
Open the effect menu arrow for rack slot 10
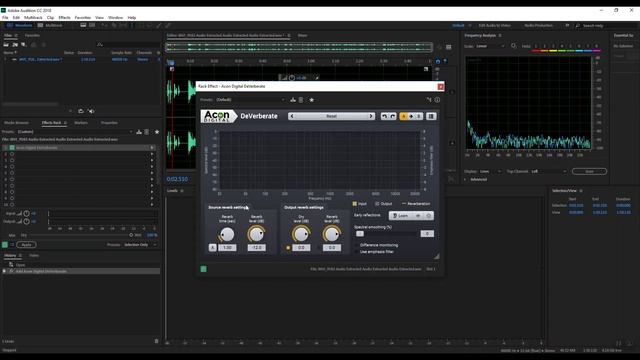click(x=152, y=204)
